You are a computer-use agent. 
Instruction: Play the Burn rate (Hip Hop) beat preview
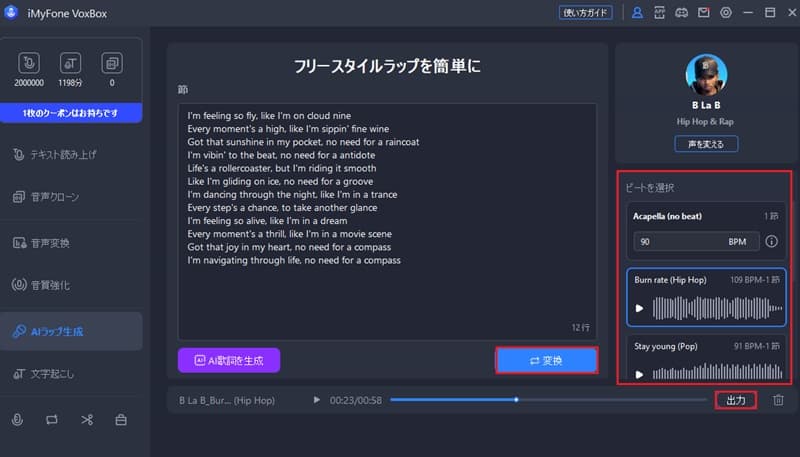(x=639, y=308)
